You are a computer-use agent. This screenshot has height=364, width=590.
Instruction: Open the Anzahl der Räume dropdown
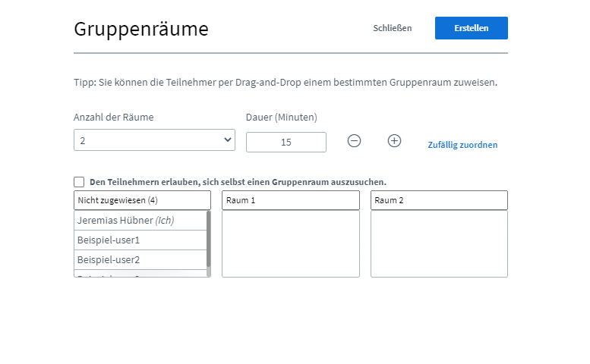(154, 140)
